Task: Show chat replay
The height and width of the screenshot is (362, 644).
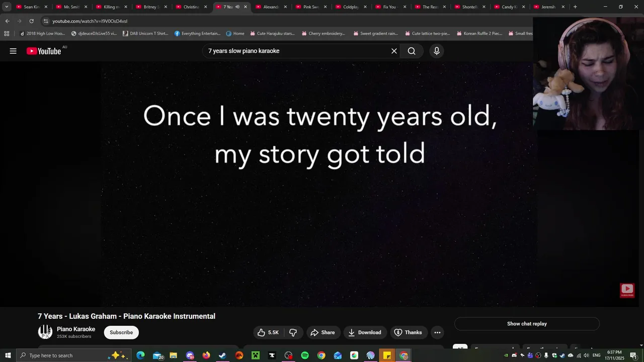Action: click(x=527, y=324)
